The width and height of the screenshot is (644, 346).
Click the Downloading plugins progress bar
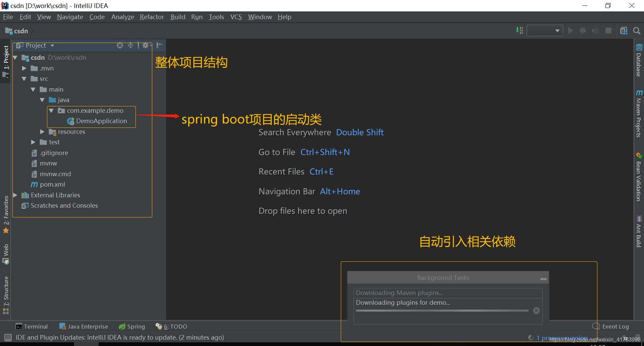point(442,311)
